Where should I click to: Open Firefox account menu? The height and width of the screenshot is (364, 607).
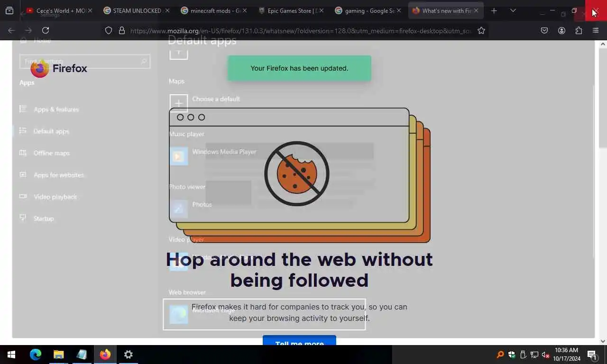tap(561, 30)
